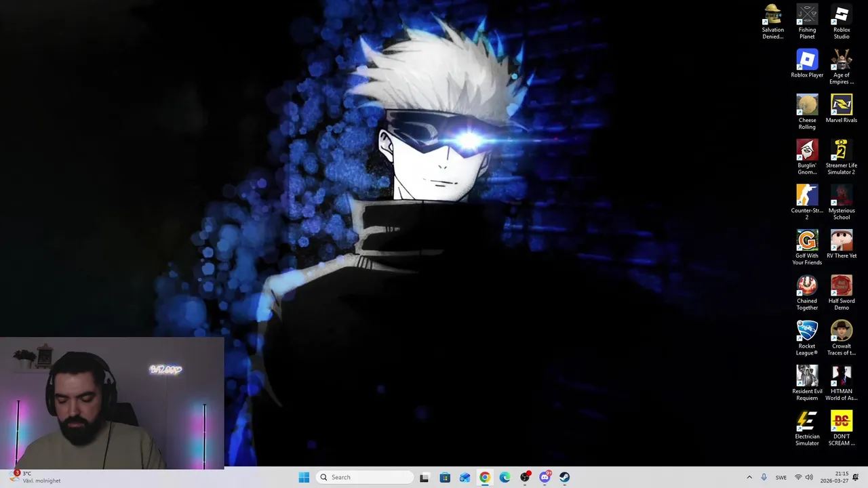Screen dimensions: 868x488
Task: Click the Streamer Life Simulator 2 icon
Action: pos(842,158)
